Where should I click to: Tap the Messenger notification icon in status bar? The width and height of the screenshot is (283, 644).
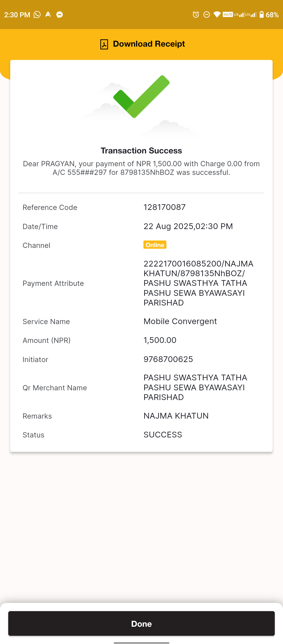[x=59, y=15]
